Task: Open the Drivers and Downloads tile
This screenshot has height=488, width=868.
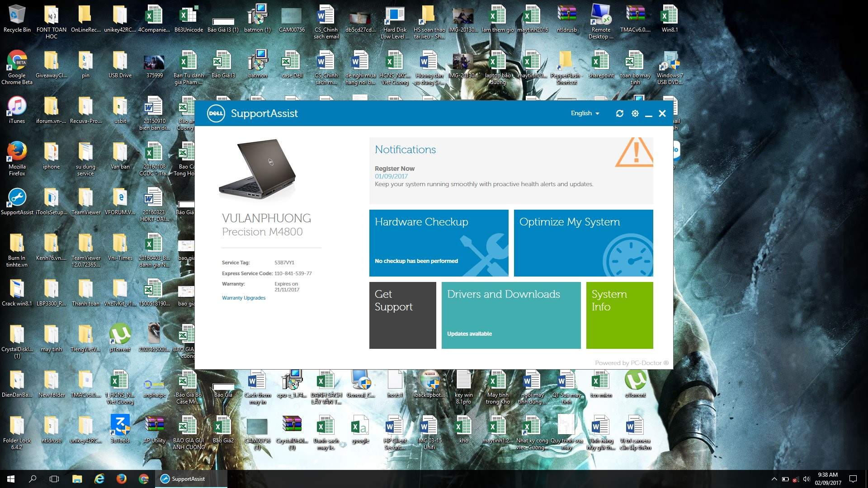Action: [511, 315]
